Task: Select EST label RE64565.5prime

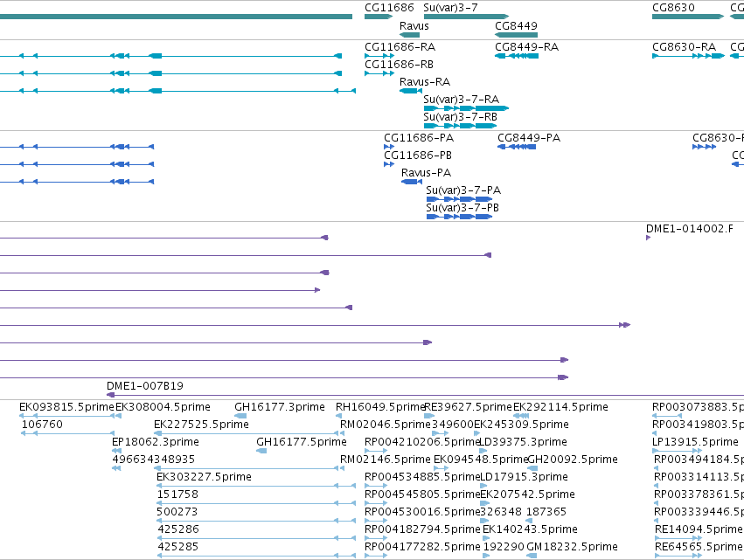Action: click(x=699, y=547)
